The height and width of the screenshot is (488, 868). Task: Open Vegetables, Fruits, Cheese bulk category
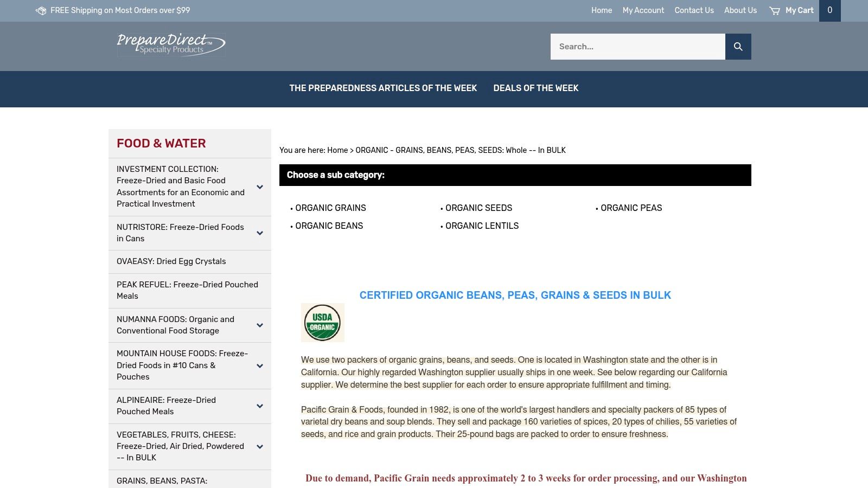point(180,446)
